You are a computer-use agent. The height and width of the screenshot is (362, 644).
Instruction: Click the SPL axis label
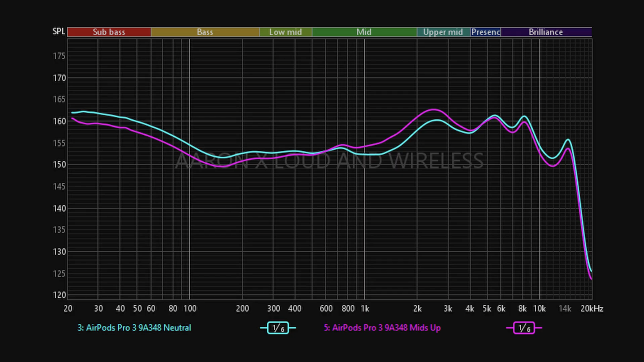click(59, 31)
